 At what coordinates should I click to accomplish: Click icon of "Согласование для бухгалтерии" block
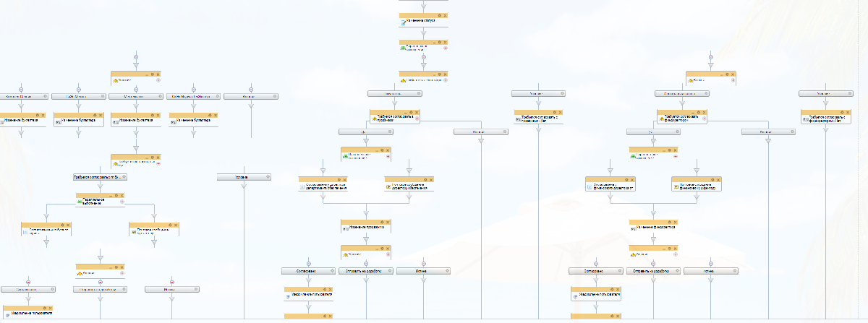click(x=25, y=233)
